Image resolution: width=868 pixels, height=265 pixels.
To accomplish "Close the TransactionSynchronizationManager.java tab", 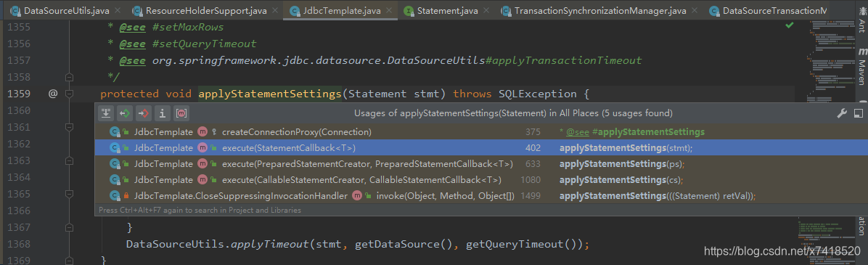I will click(694, 10).
